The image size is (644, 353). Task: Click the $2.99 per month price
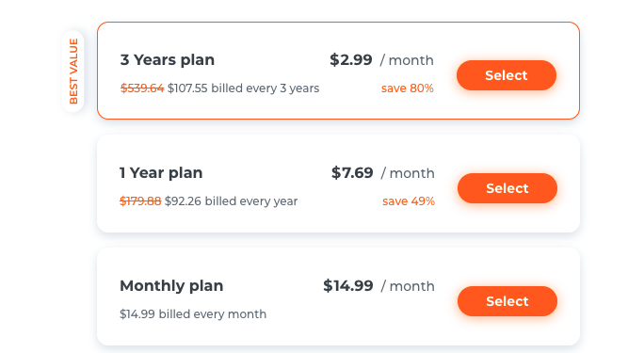tap(381, 60)
